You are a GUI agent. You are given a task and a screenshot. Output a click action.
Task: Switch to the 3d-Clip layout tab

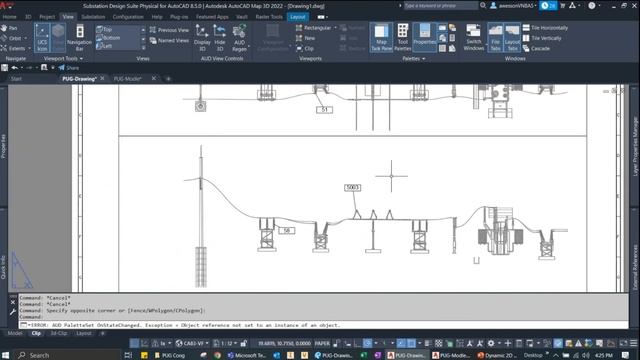[x=59, y=333]
